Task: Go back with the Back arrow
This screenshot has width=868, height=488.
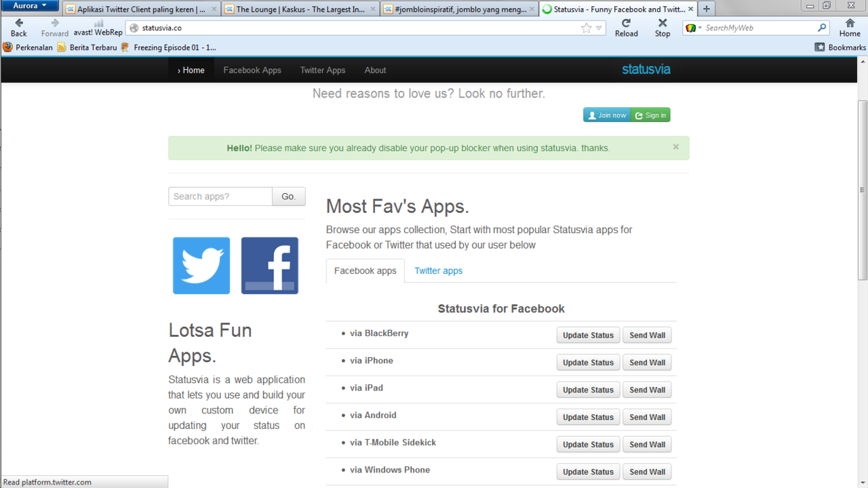Action: (19, 27)
